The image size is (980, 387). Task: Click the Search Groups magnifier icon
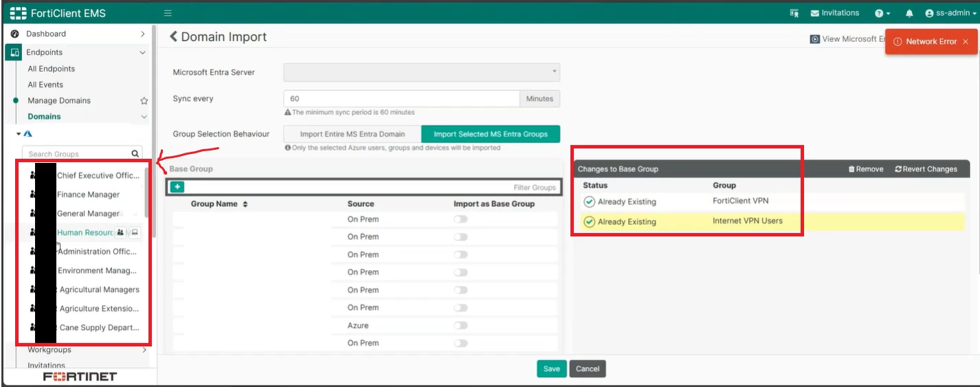pos(135,153)
